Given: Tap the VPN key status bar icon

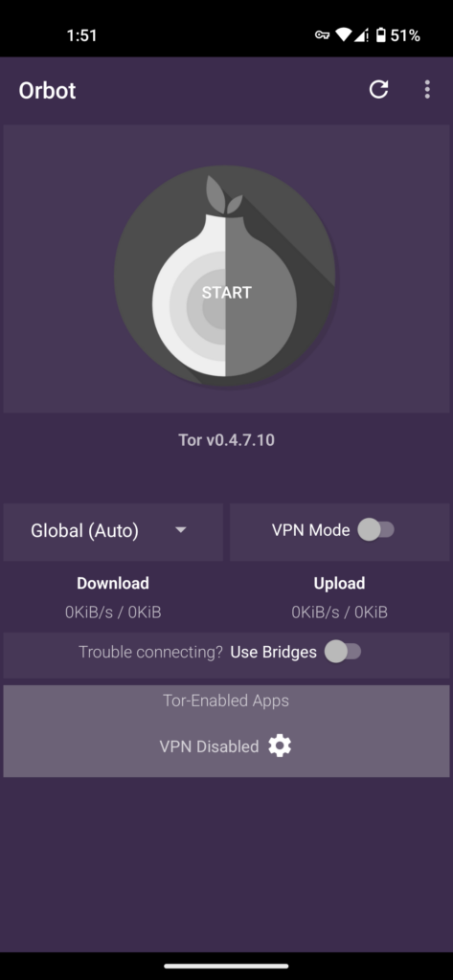Looking at the screenshot, I should pos(322,35).
